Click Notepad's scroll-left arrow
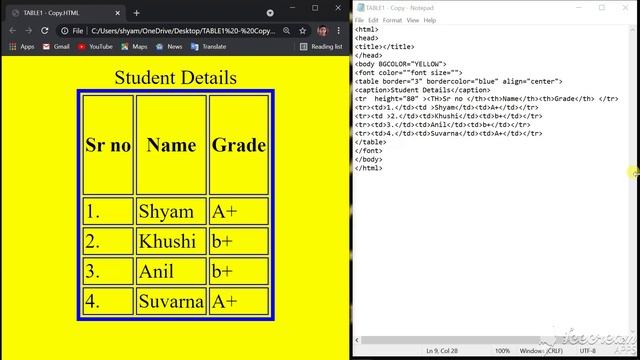Viewport: 640px width, 360px height. (x=357, y=340)
